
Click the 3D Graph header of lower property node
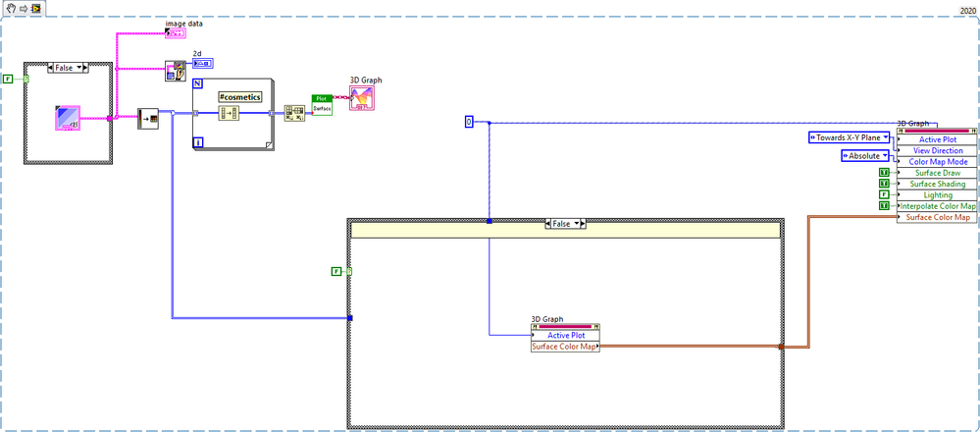(566, 326)
